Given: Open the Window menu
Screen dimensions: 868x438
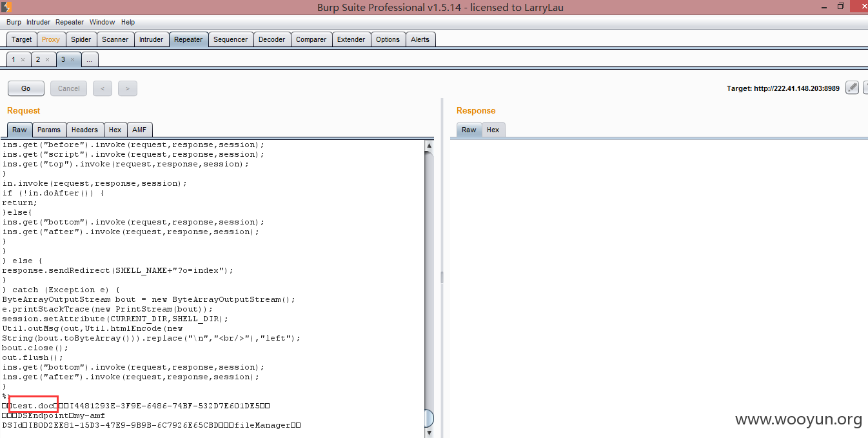Looking at the screenshot, I should point(102,22).
